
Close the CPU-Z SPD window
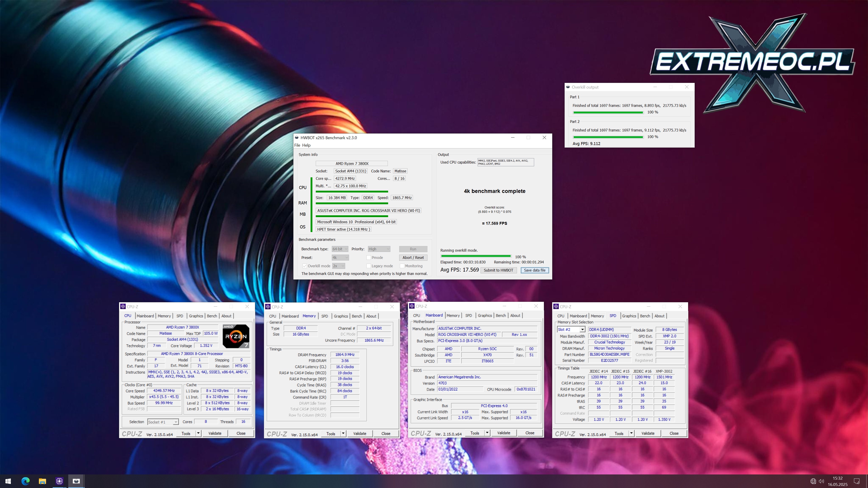click(680, 307)
